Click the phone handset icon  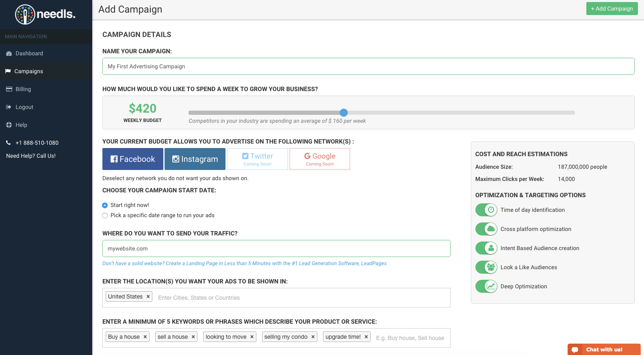(x=8, y=143)
